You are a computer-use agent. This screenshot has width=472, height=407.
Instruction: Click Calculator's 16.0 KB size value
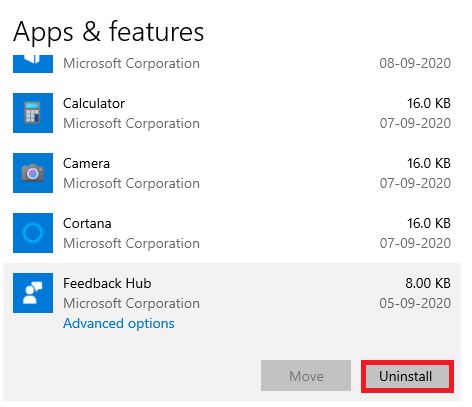pos(429,103)
